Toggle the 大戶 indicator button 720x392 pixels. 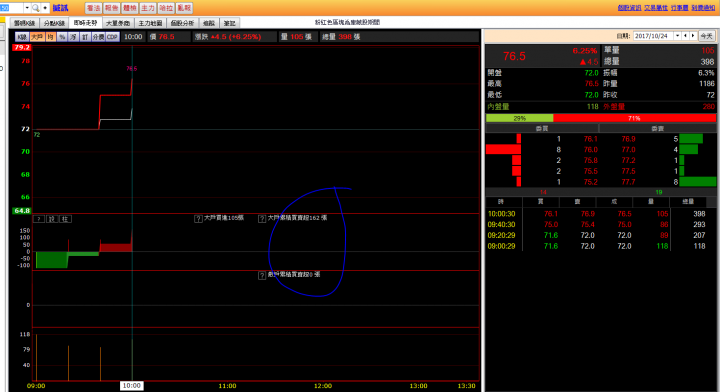click(37, 37)
